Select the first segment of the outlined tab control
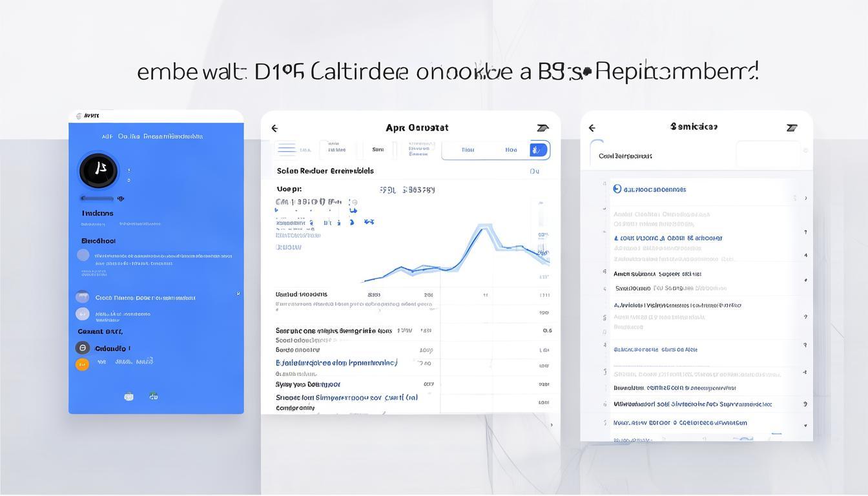This screenshot has width=868, height=496. coord(468,150)
